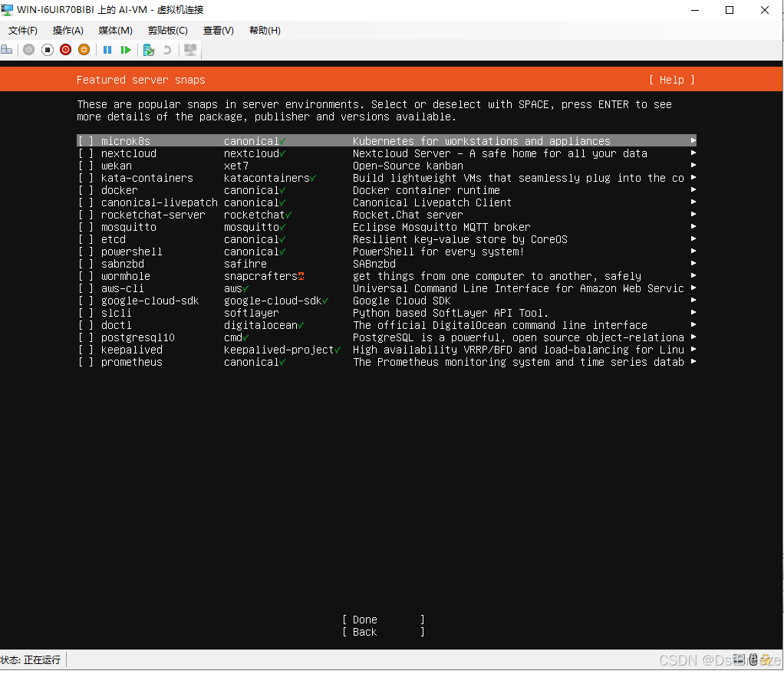The height and width of the screenshot is (674, 784).
Task: Open the 文件(F) menu
Action: pyautogui.click(x=22, y=31)
